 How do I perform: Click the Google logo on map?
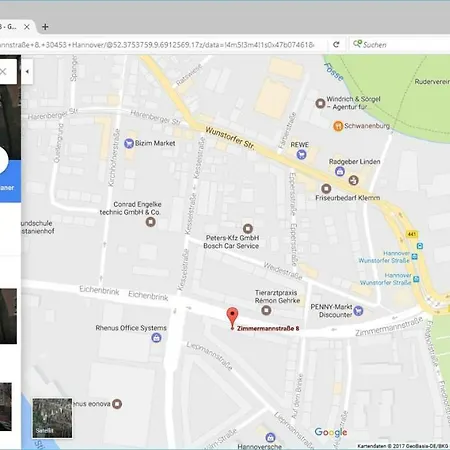[x=331, y=432]
